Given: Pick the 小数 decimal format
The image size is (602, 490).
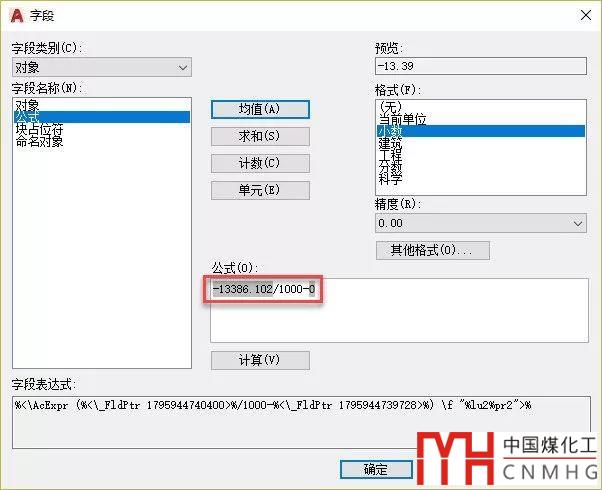Looking at the screenshot, I should (x=390, y=131).
